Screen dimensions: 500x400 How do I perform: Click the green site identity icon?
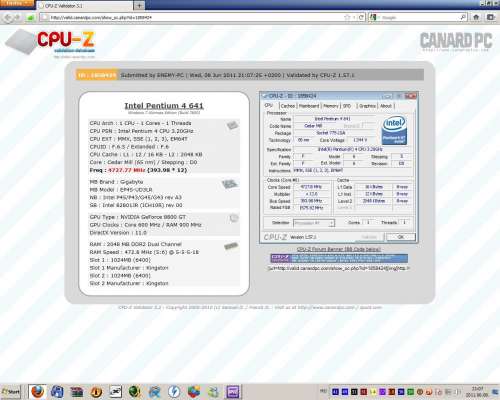point(31,17)
